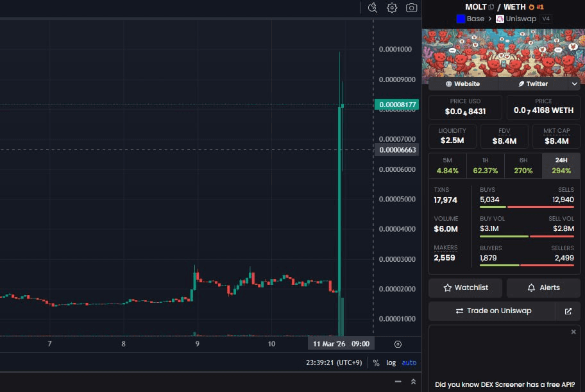This screenshot has width=585, height=392.
Task: Click go-to-realtime target icon near time axis
Action: (x=398, y=345)
